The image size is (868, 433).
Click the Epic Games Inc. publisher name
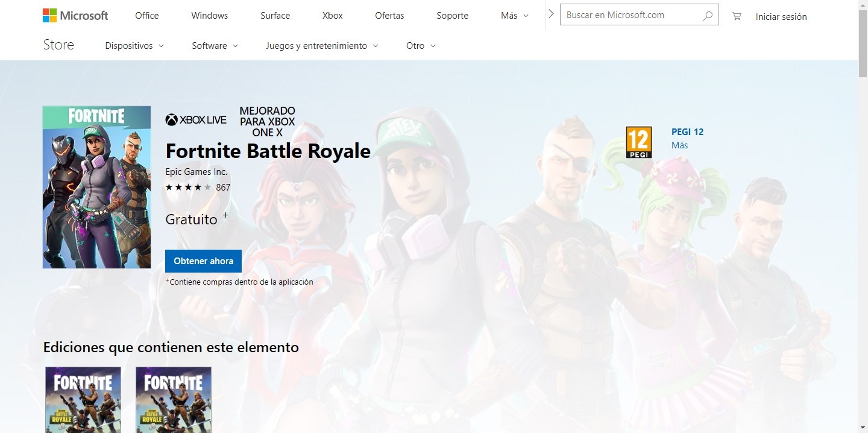pos(197,172)
